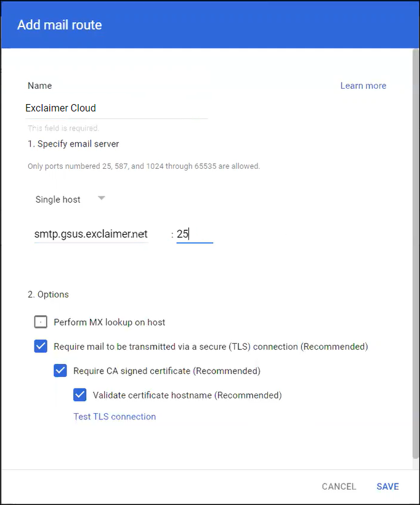Focus the port number field showing 25

[x=194, y=234]
